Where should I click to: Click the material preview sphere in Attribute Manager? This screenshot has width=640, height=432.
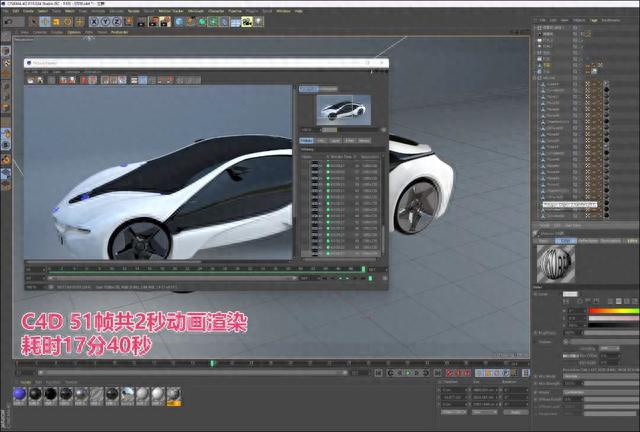(x=556, y=264)
